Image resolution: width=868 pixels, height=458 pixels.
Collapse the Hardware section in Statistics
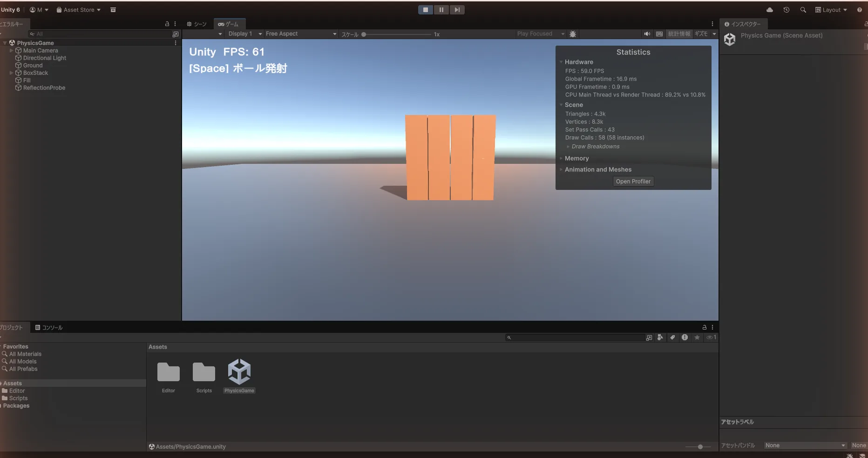561,62
